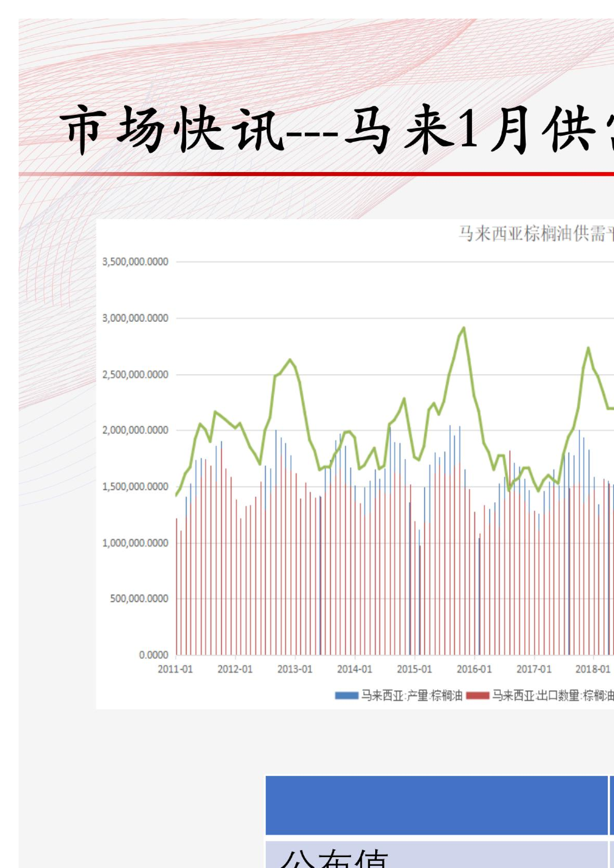Click the 0.0000 y-axis label
The image size is (614, 868).
click(153, 655)
